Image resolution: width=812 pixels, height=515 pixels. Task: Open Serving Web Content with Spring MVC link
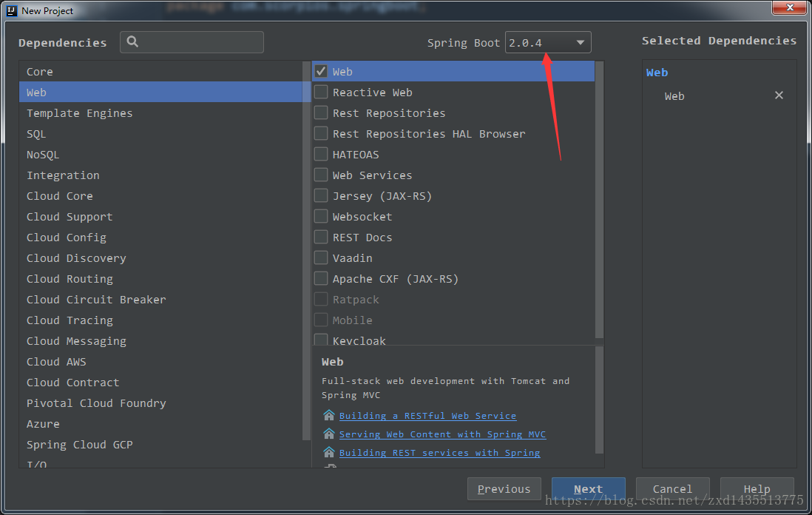442,434
